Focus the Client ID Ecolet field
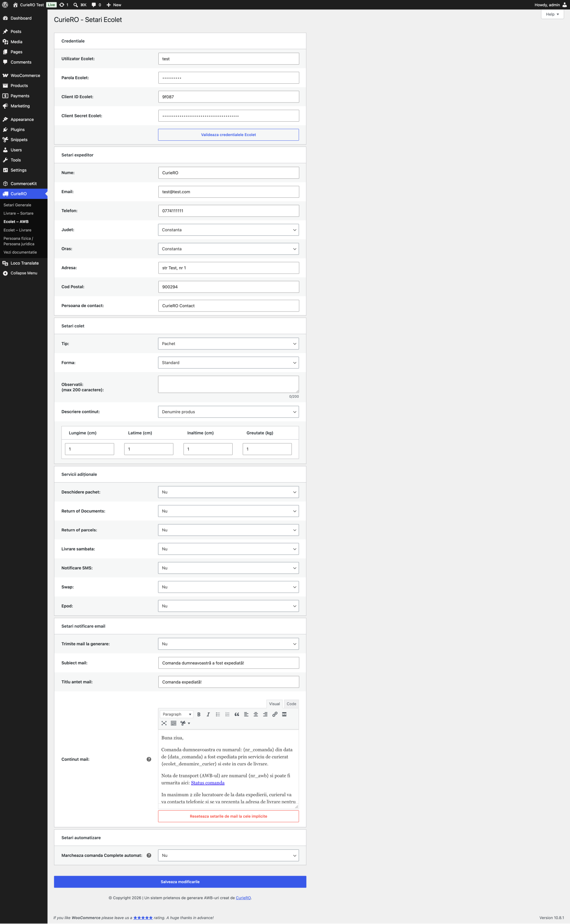This screenshot has width=570, height=924. coord(228,97)
